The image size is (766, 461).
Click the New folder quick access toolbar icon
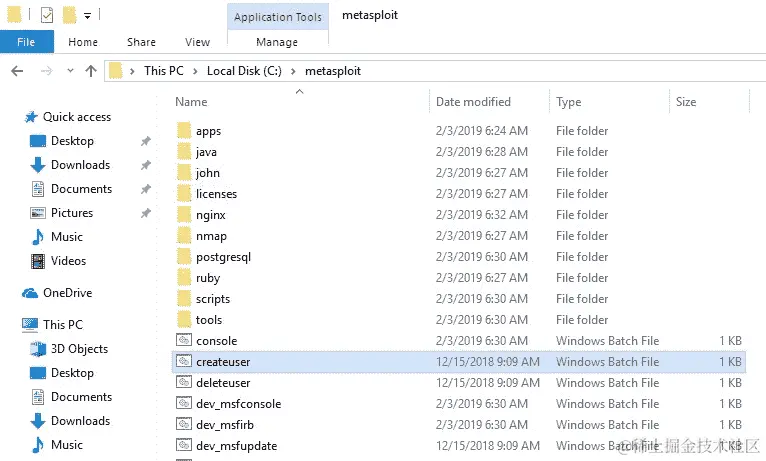pos(69,15)
